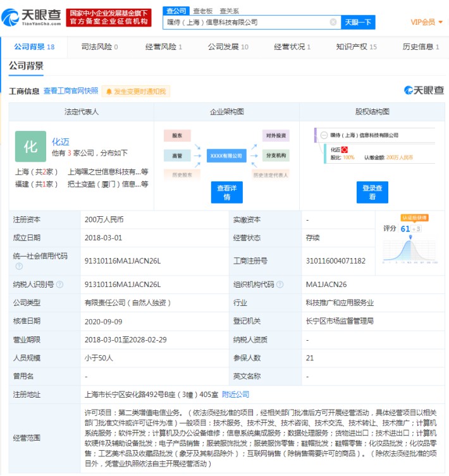Select the 历史信息 tab
The image size is (449, 476).
(421, 47)
